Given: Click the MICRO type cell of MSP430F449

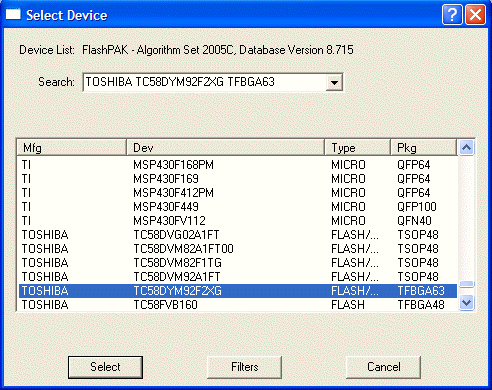Looking at the screenshot, I should [348, 207].
